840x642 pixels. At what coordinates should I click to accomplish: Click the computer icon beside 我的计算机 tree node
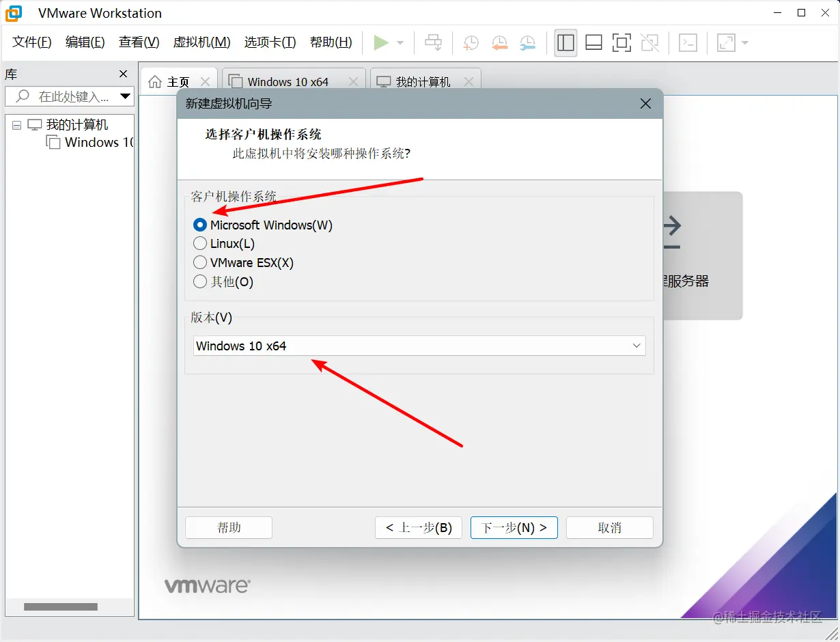click(35, 125)
